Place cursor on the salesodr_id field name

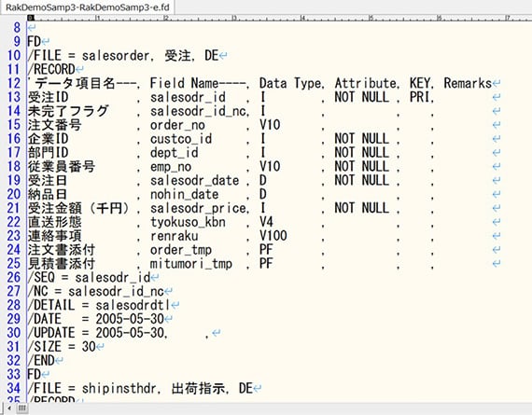[x=188, y=97]
